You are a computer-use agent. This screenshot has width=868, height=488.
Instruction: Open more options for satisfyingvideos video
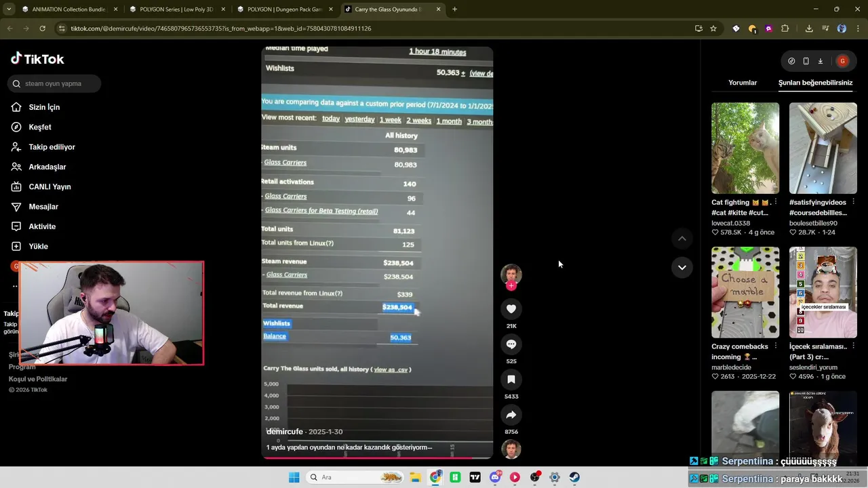(854, 203)
